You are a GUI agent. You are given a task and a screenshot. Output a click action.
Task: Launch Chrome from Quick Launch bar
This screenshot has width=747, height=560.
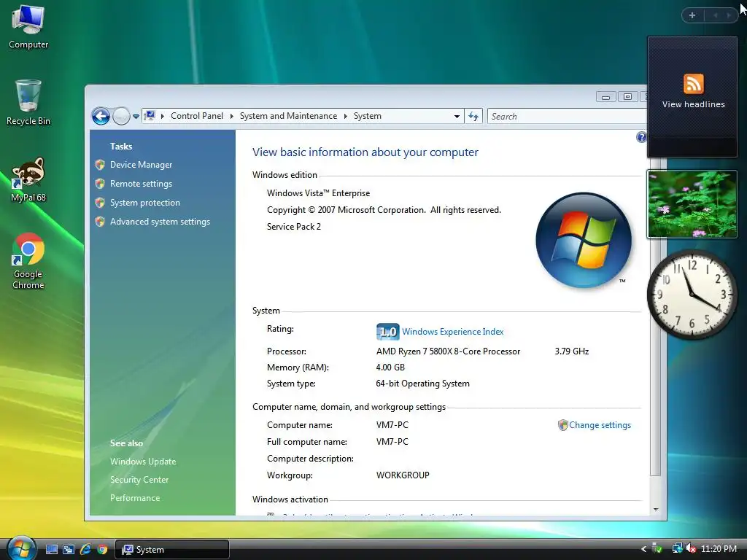click(102, 550)
